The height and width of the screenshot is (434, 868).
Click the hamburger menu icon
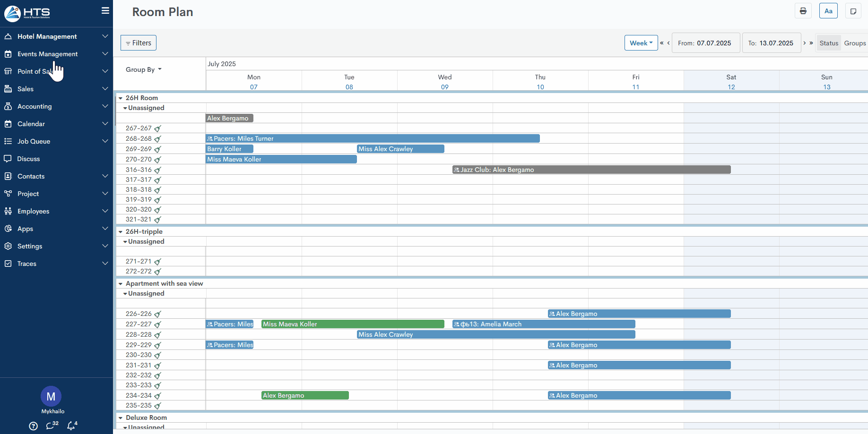(105, 11)
